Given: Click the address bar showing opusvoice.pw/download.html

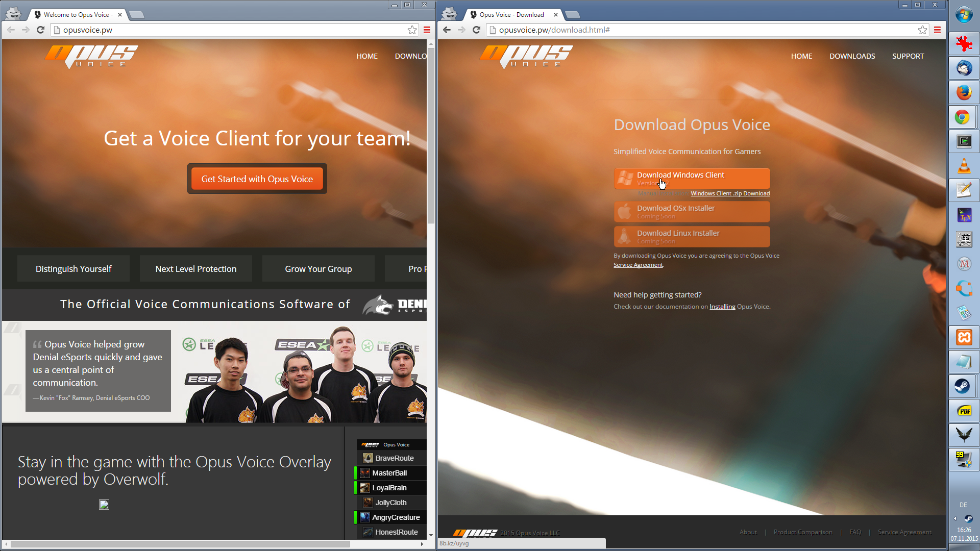Looking at the screenshot, I should pyautogui.click(x=704, y=30).
